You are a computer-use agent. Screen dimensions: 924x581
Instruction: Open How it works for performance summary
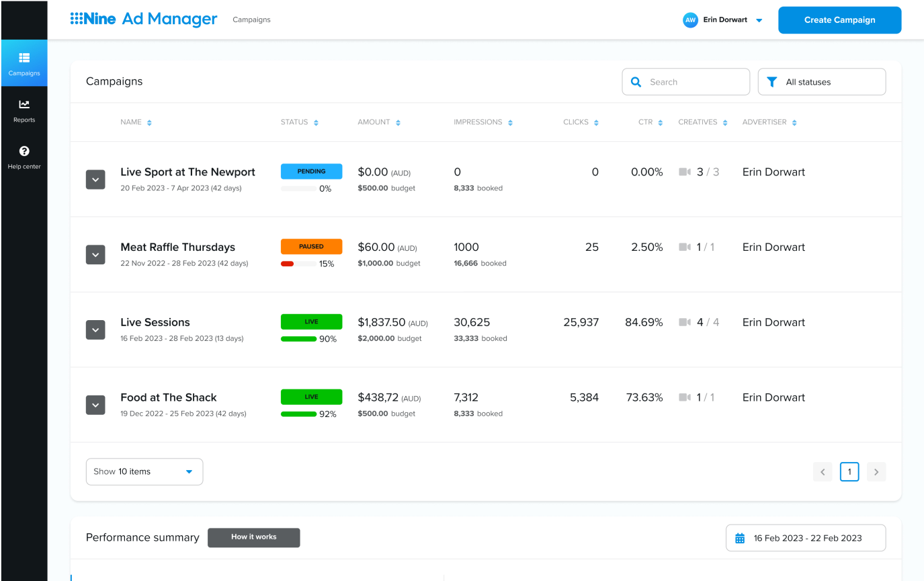click(x=253, y=537)
